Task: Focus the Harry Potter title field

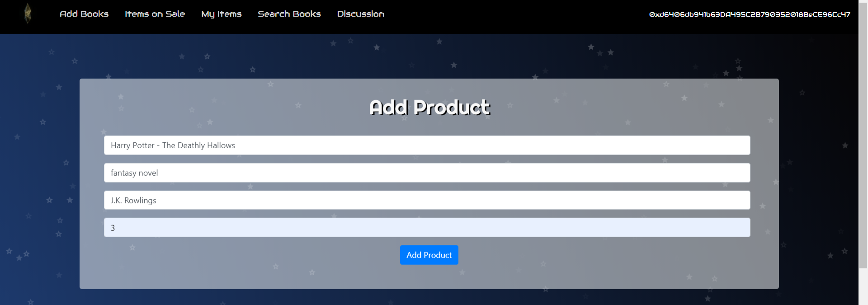Action: coord(427,145)
